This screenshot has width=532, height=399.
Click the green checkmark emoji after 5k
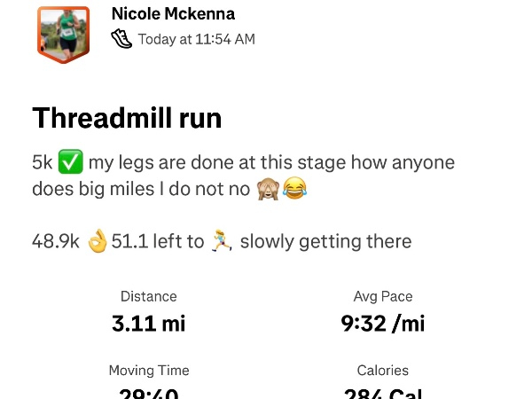tap(70, 163)
